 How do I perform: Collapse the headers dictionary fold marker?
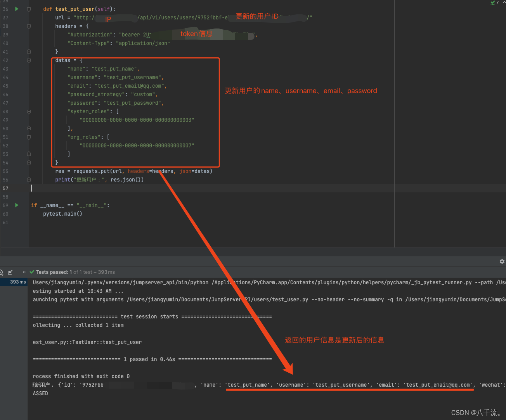pyautogui.click(x=29, y=26)
